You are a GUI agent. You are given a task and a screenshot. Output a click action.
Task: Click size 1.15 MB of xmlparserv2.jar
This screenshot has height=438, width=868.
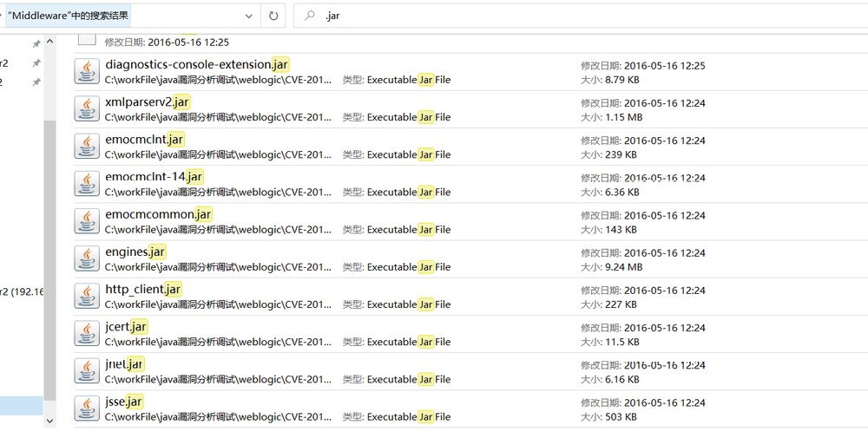point(612,117)
